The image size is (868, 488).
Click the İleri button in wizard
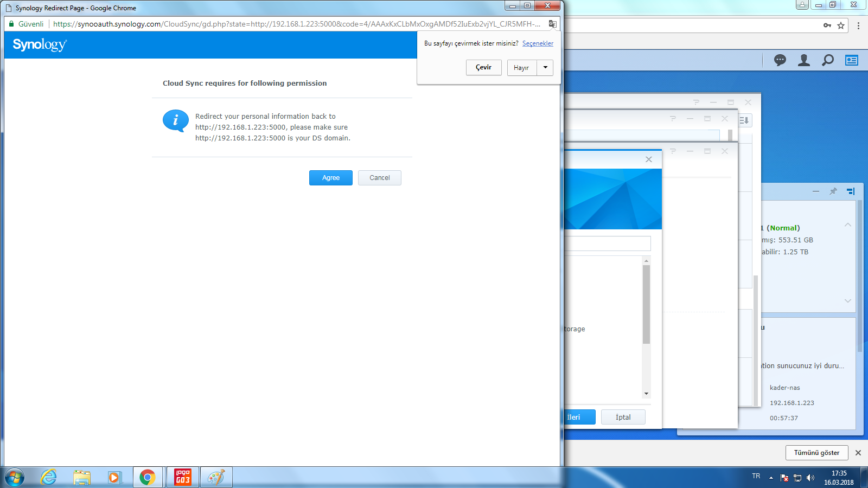tap(578, 417)
